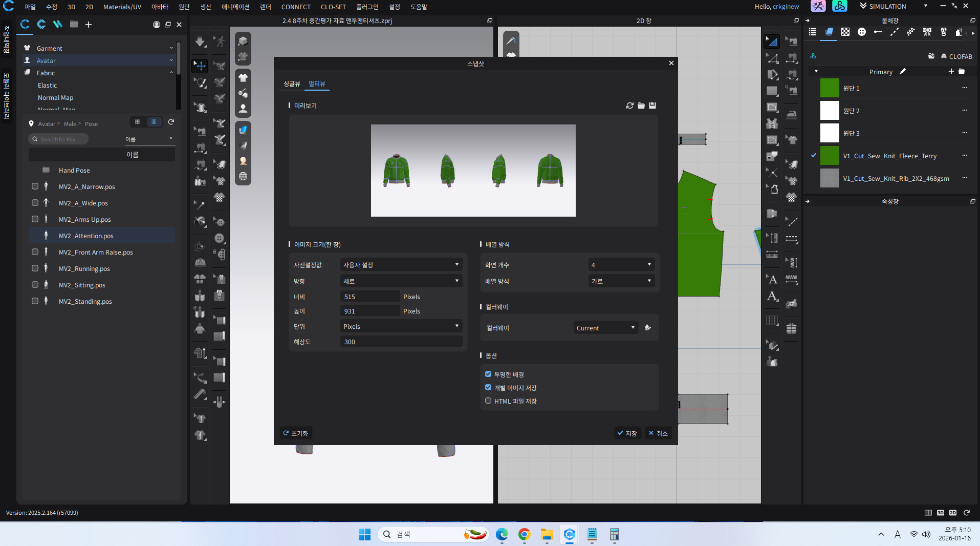Switch to the 싱글뷰 tab
This screenshot has width=980, height=546.
(292, 84)
